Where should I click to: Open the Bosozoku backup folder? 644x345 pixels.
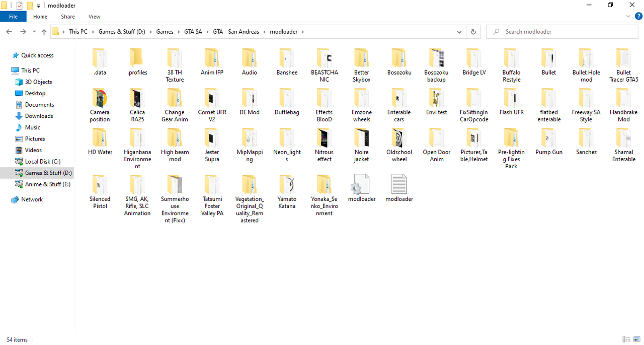click(x=436, y=65)
